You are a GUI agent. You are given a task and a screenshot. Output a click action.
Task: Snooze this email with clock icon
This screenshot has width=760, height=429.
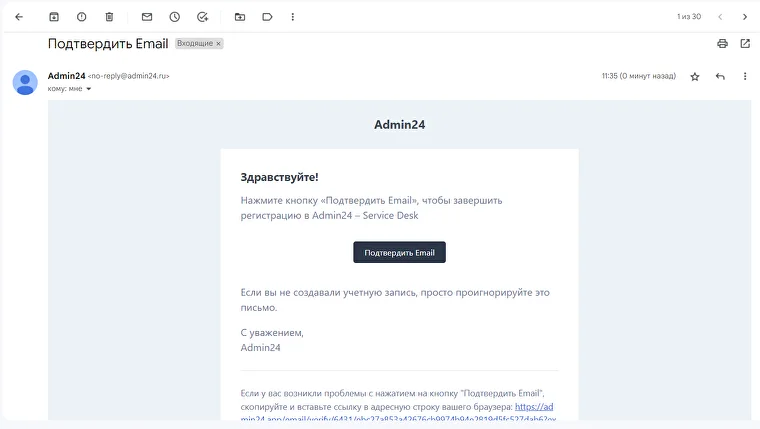click(x=175, y=17)
